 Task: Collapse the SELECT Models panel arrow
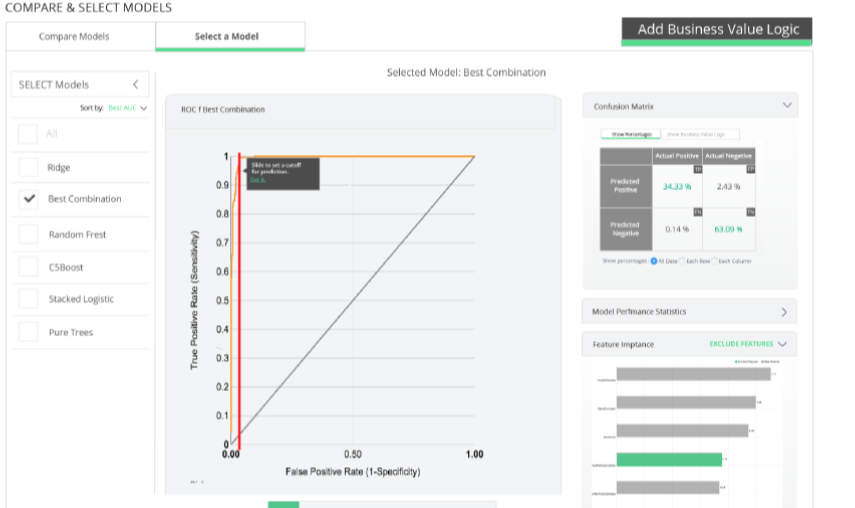(136, 85)
